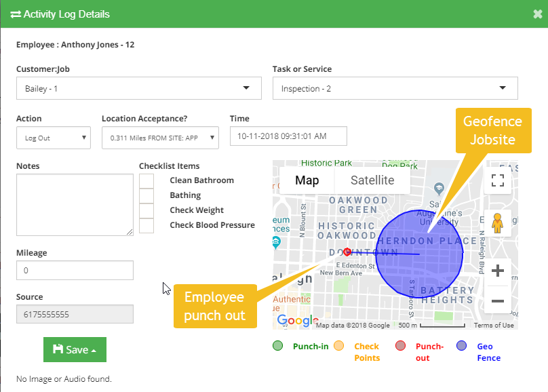The image size is (548, 392).
Task: Check the Bathing checkbox
Action: pyautogui.click(x=146, y=195)
